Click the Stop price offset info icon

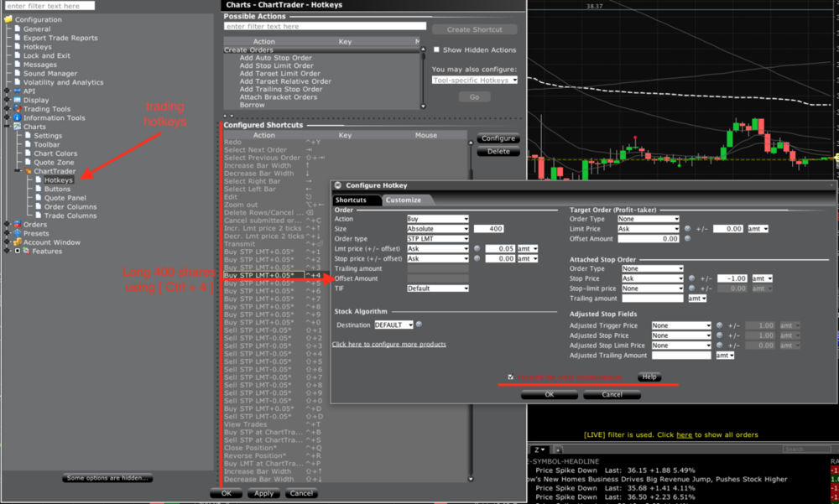[x=477, y=258]
